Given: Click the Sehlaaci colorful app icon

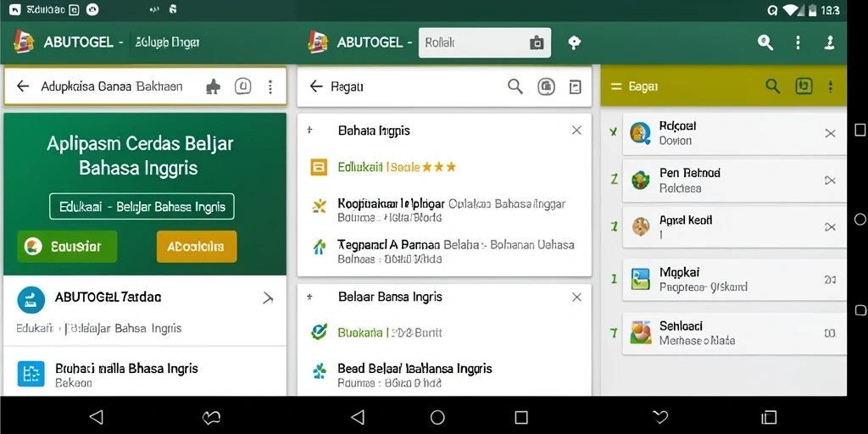Looking at the screenshot, I should (x=641, y=332).
